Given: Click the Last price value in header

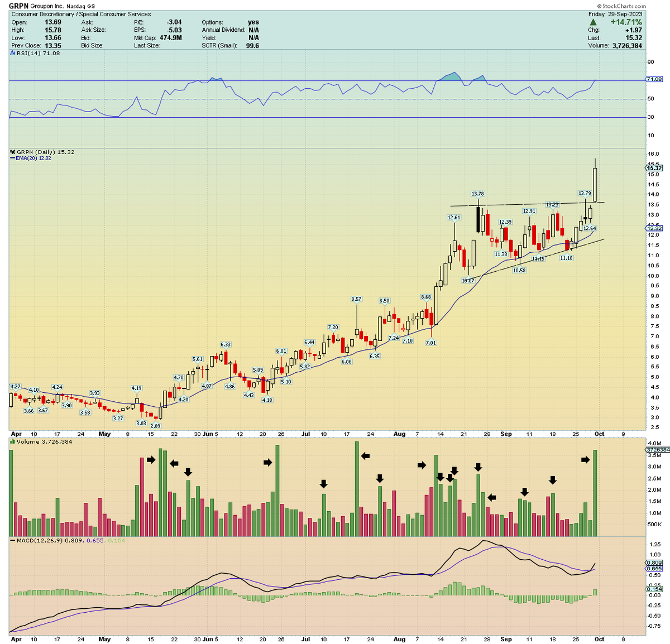Looking at the screenshot, I should tap(633, 38).
